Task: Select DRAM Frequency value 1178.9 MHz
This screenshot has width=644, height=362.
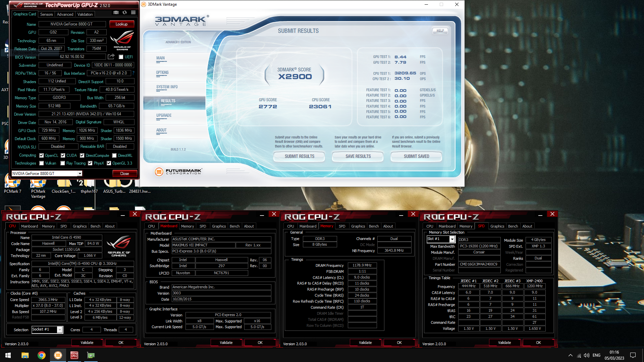Action: coord(362,265)
